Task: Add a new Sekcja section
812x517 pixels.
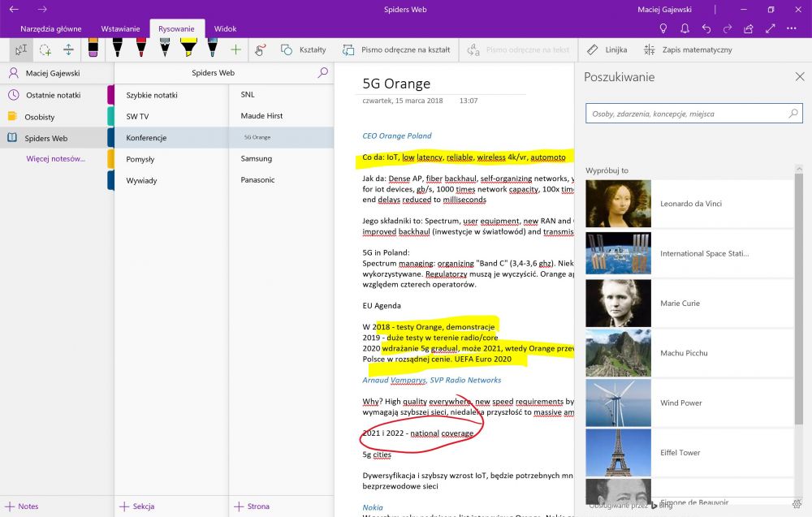Action: pyautogui.click(x=136, y=506)
